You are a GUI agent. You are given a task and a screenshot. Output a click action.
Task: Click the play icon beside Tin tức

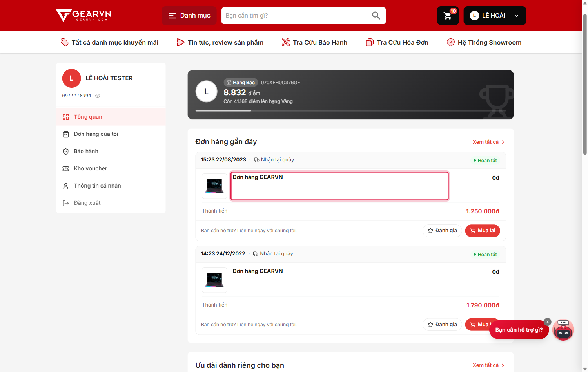point(180,42)
